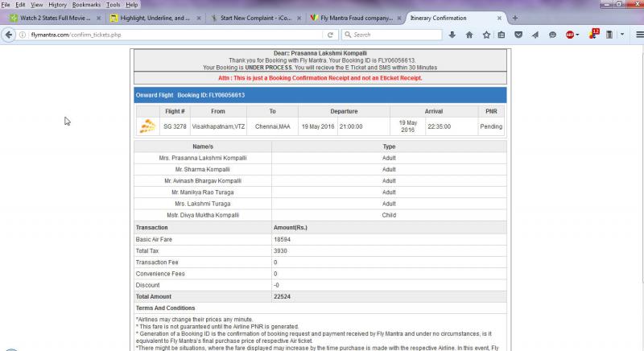Screen dimensions: 644x351
Task: Click Basic Air Fare amount 18594
Action: coord(282,239)
